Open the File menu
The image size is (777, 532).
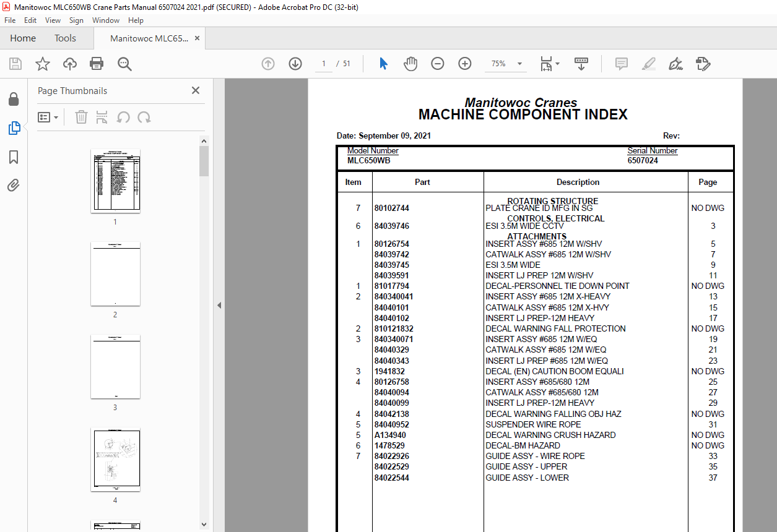(11, 20)
